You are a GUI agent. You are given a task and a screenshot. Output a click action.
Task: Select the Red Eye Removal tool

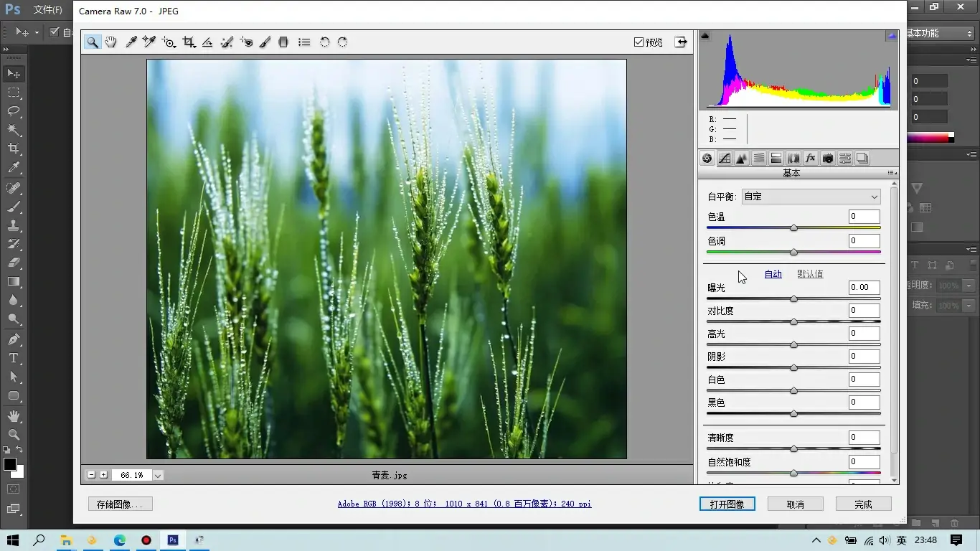(246, 42)
